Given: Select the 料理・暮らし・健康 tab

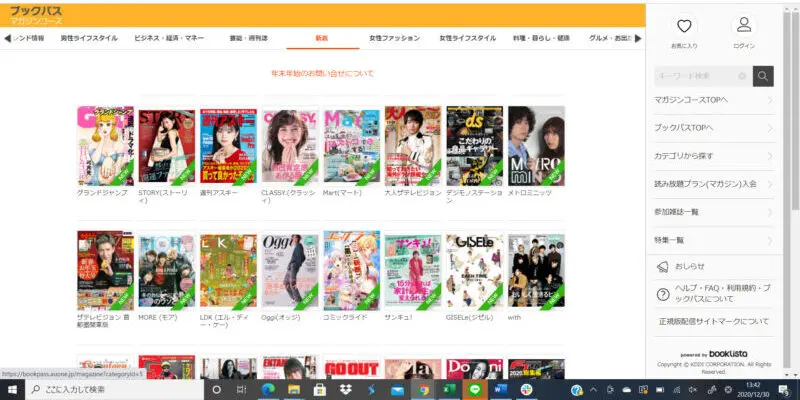Looking at the screenshot, I should pyautogui.click(x=541, y=38).
